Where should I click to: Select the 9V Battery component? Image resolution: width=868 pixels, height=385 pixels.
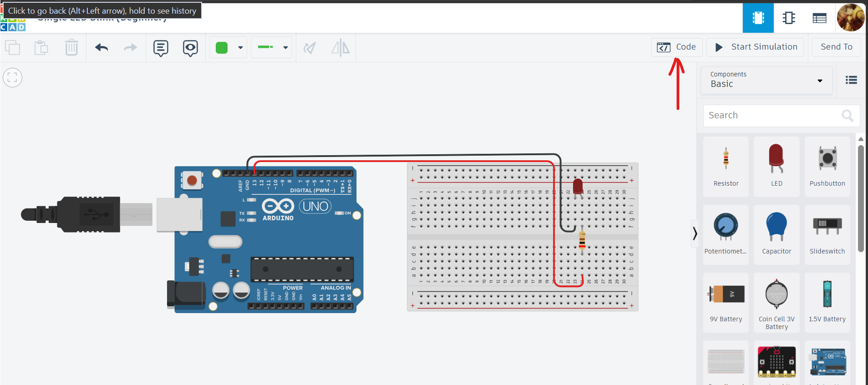click(726, 302)
